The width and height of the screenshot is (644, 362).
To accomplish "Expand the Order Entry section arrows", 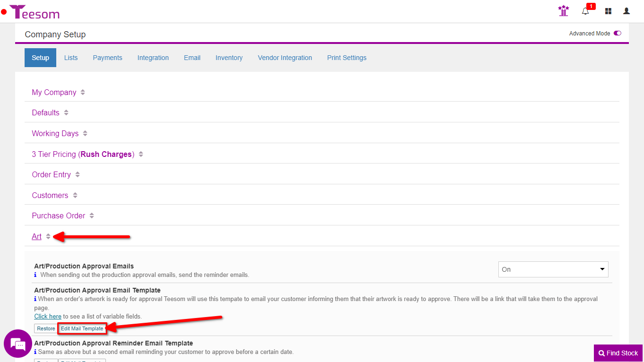I will (78, 175).
